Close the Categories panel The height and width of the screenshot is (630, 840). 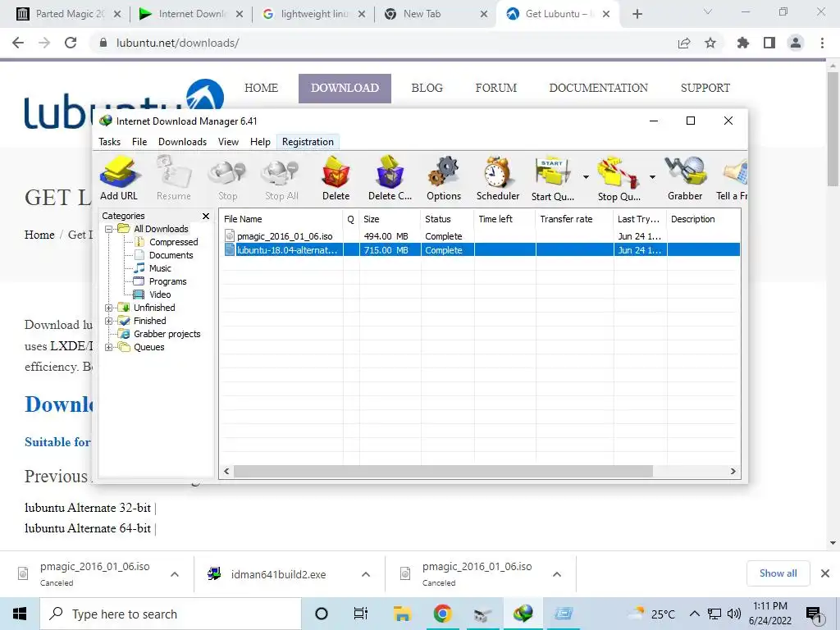[206, 216]
